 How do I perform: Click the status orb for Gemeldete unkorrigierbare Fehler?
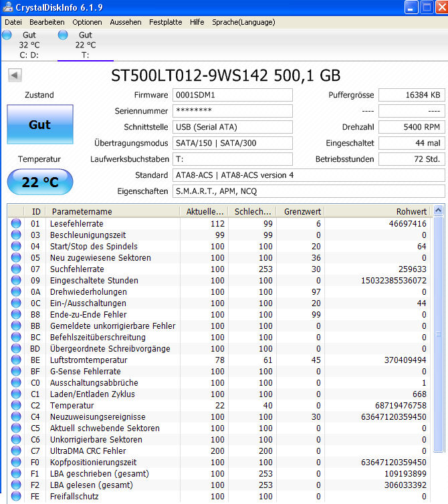tap(16, 326)
